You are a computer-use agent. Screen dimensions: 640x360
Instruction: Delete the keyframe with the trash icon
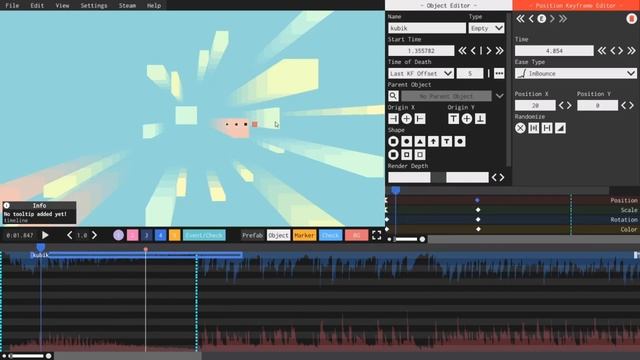631,19
